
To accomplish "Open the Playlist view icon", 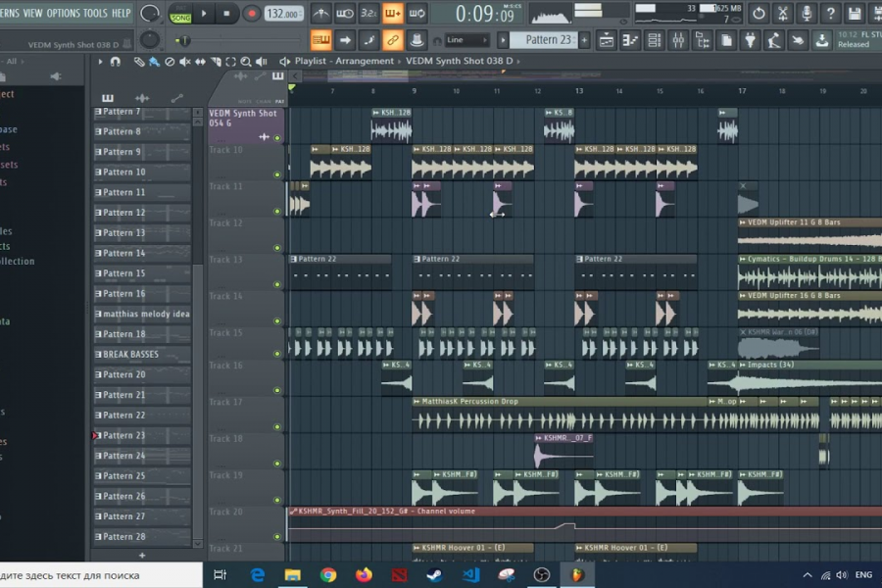I will coord(607,40).
